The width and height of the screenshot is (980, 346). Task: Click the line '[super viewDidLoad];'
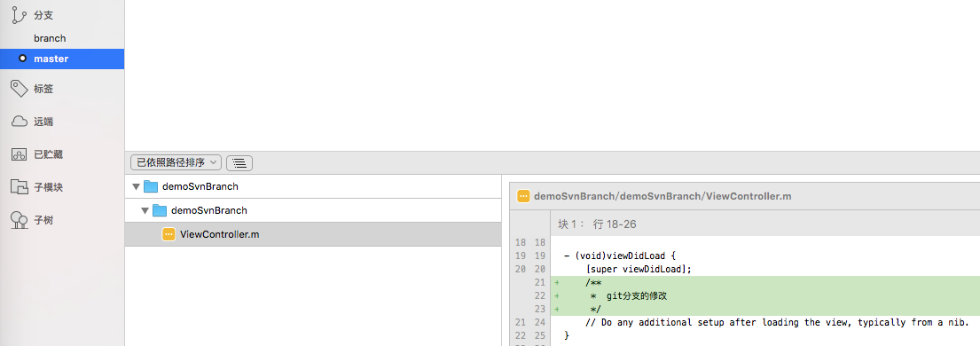639,269
